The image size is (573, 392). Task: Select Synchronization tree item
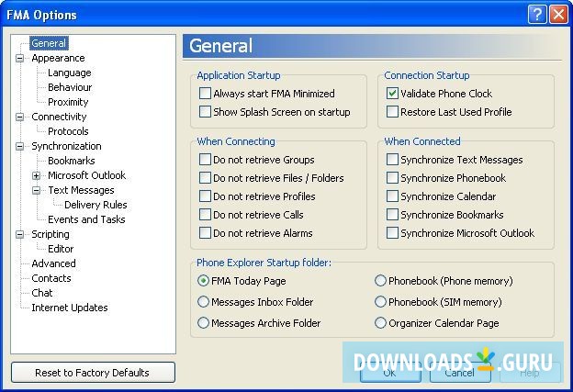(x=66, y=146)
